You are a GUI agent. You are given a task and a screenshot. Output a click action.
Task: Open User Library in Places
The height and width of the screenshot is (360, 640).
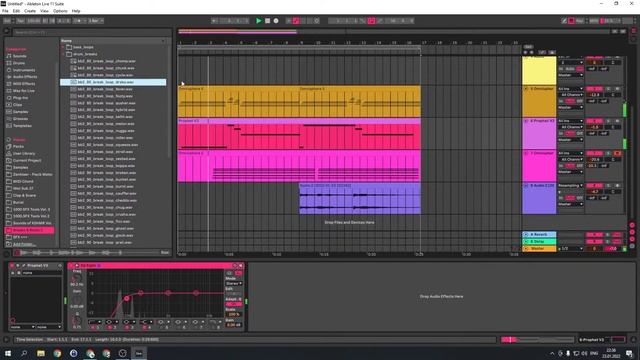(x=23, y=153)
